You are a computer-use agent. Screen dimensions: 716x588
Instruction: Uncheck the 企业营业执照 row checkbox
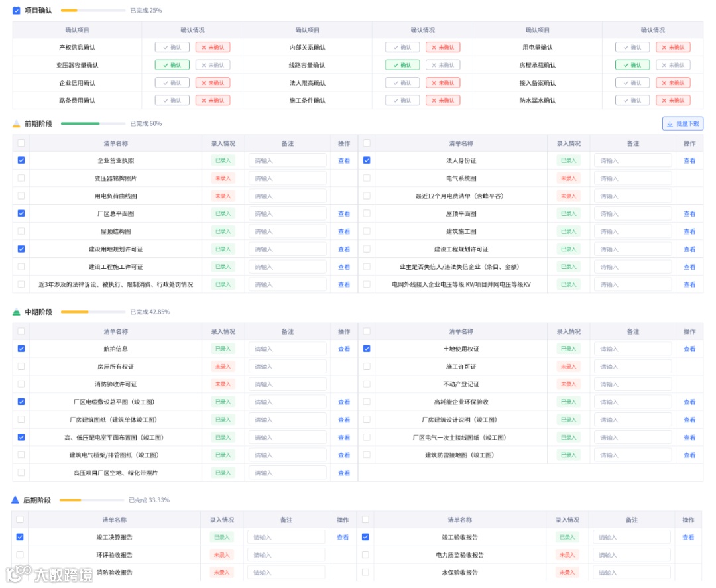[x=21, y=160]
